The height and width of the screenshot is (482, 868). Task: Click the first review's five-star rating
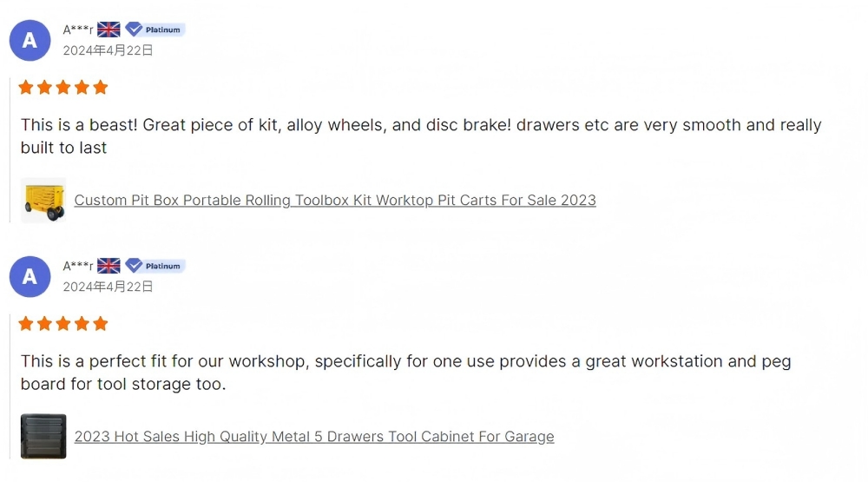[x=63, y=87]
